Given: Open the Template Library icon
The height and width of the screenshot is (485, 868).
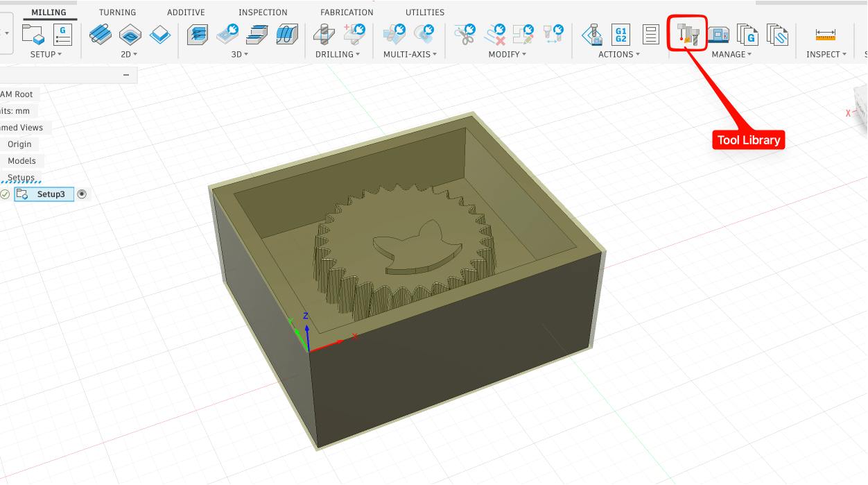Looking at the screenshot, I should (778, 34).
